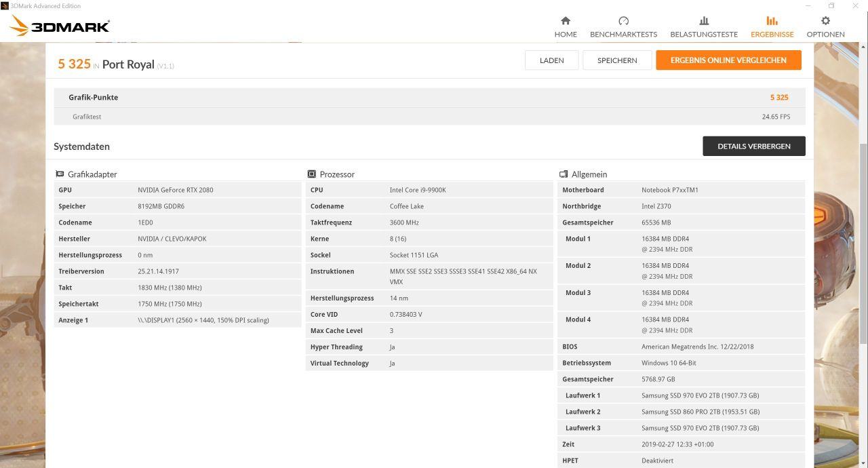Click the 3DMark title bar app icon

coord(5,5)
